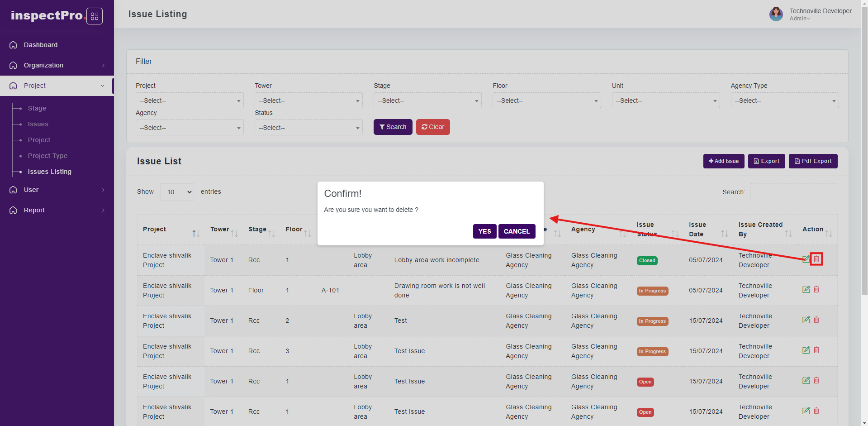This screenshot has height=426, width=868.
Task: Click the grid icon beside inspectPro logo
Action: pyautogui.click(x=94, y=16)
